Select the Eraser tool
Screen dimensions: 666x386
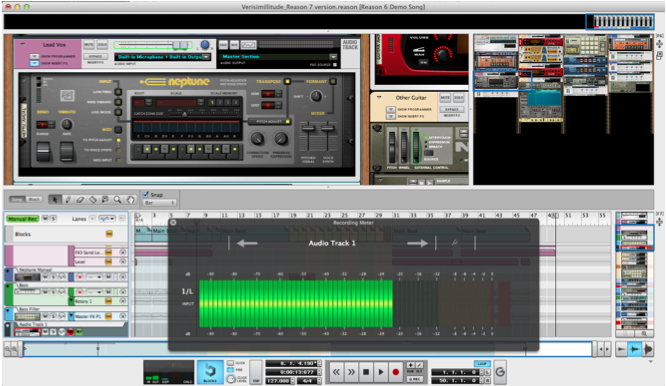(80, 199)
